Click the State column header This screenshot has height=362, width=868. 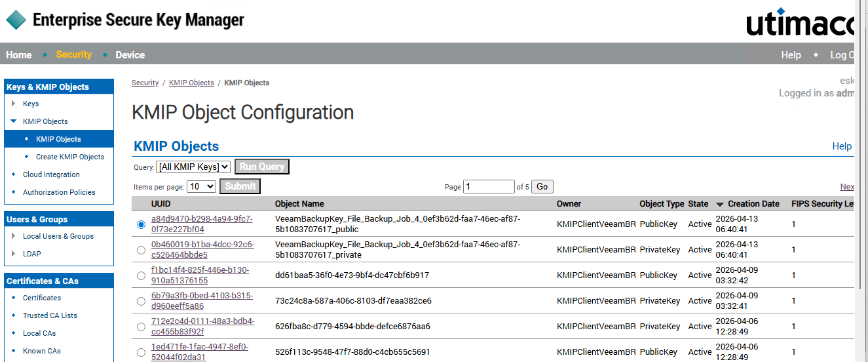698,204
